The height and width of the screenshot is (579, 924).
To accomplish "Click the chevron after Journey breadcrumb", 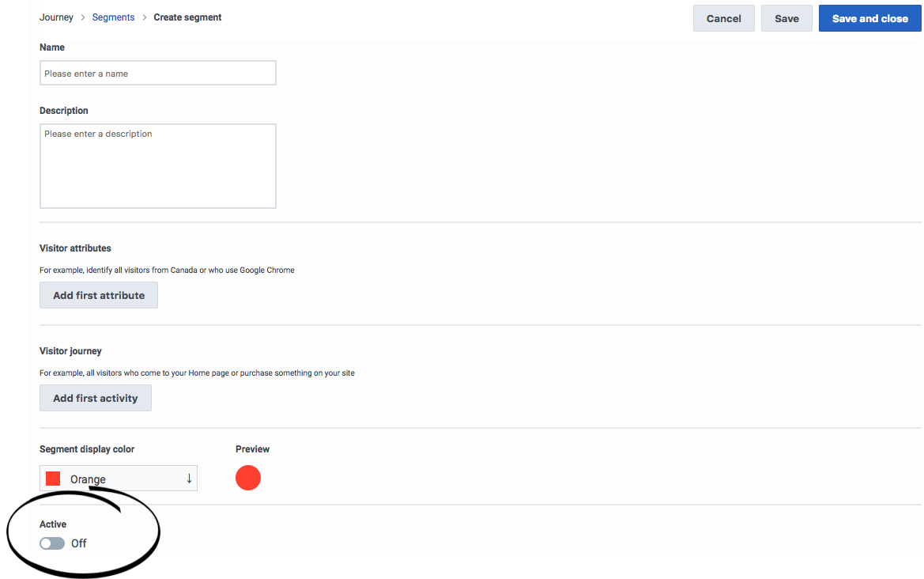I will (82, 17).
